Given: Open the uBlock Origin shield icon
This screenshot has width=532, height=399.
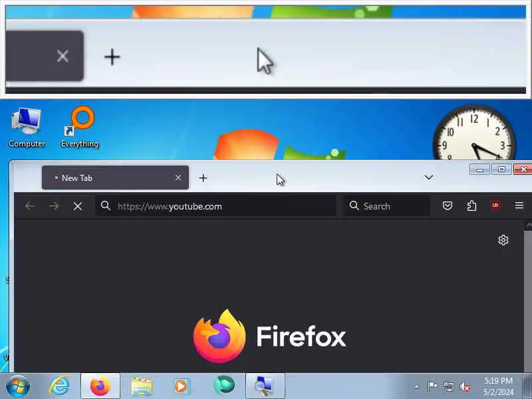Looking at the screenshot, I should pyautogui.click(x=495, y=205).
